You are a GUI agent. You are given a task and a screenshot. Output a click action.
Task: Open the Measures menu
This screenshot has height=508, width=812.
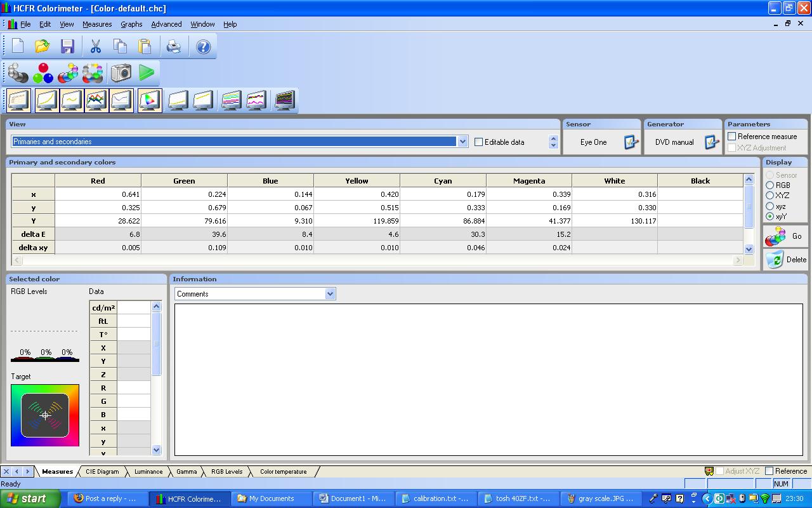(x=97, y=24)
